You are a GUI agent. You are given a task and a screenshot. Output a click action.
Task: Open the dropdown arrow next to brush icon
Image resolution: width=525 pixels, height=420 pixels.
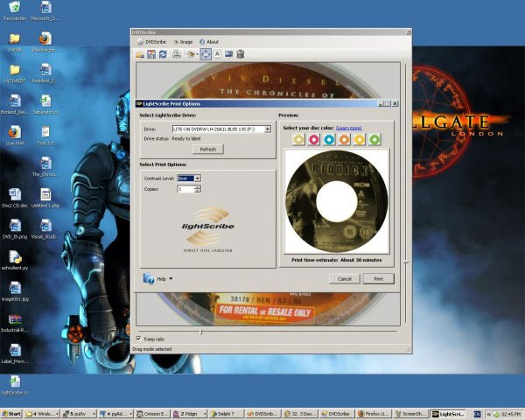(x=197, y=54)
